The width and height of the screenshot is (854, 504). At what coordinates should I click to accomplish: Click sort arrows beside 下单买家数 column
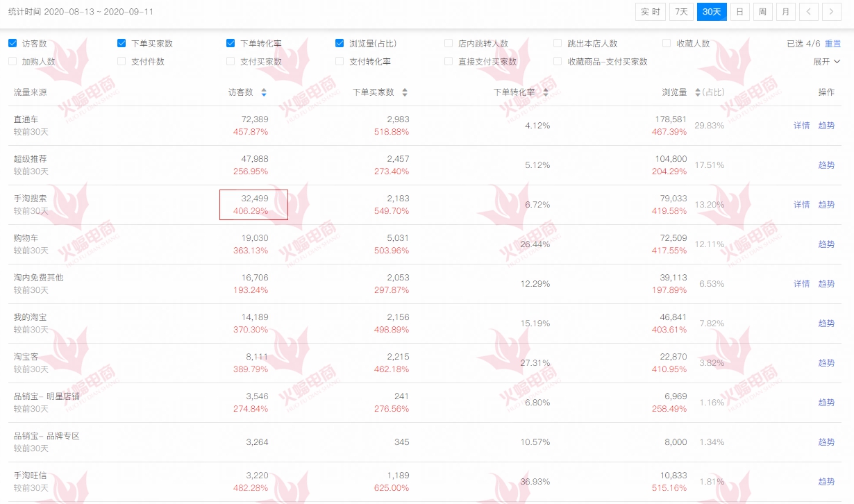click(405, 92)
